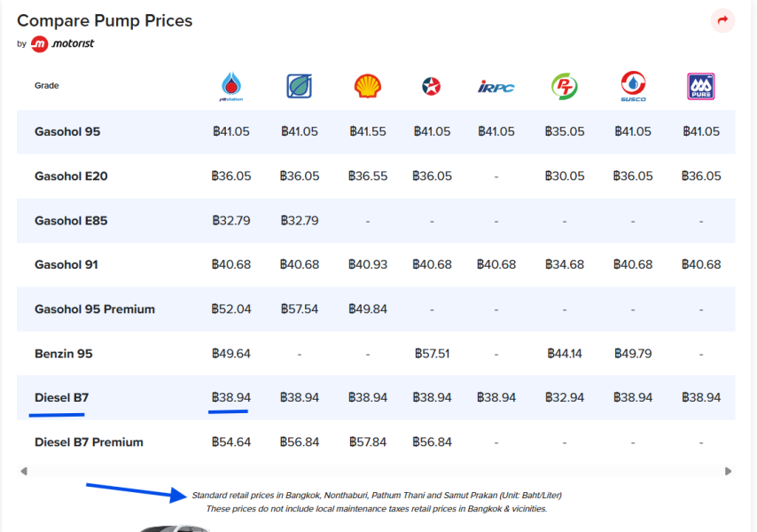Select the Caltex star logo

pos(432,86)
